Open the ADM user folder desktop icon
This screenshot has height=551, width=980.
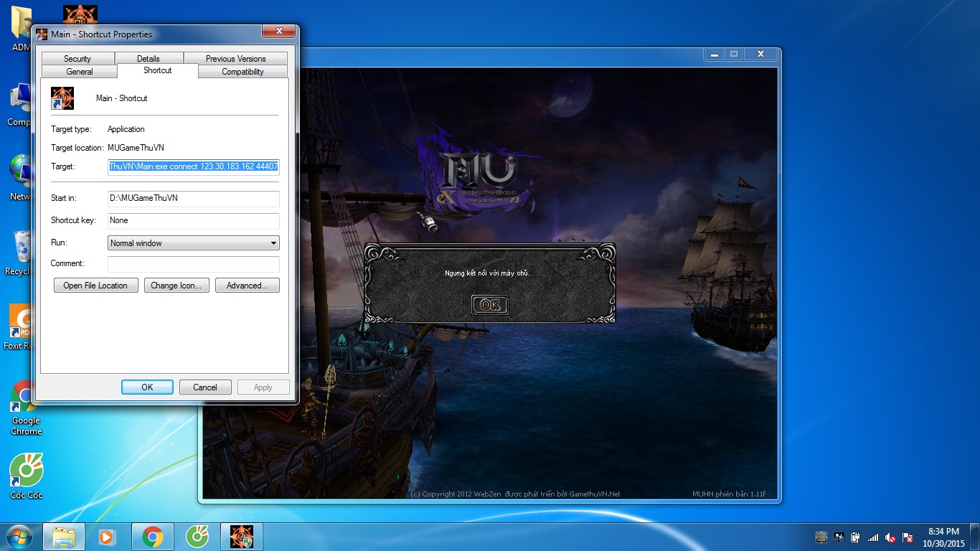[22, 29]
